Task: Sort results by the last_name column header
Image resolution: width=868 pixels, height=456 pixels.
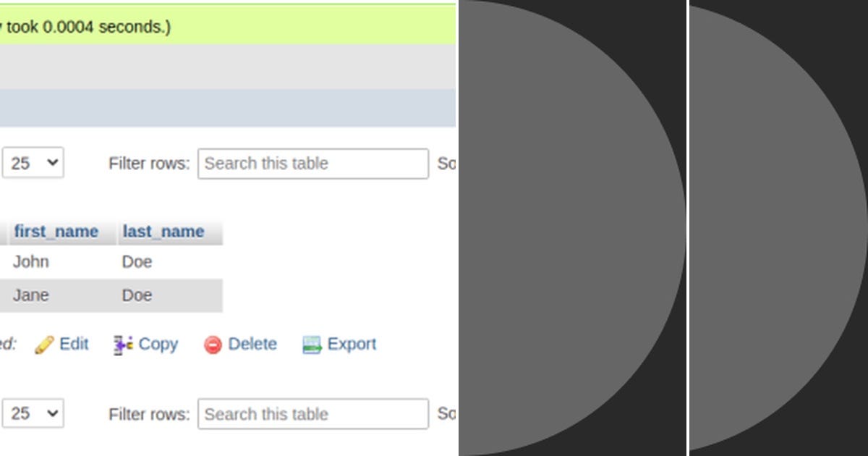Action: click(162, 231)
